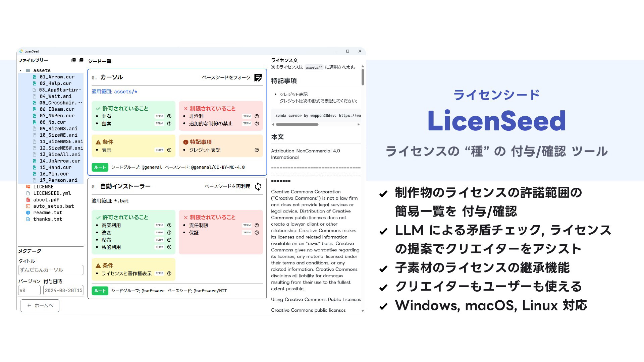Click the fork base seed edit icon
The image size is (644, 362).
pos(258,78)
